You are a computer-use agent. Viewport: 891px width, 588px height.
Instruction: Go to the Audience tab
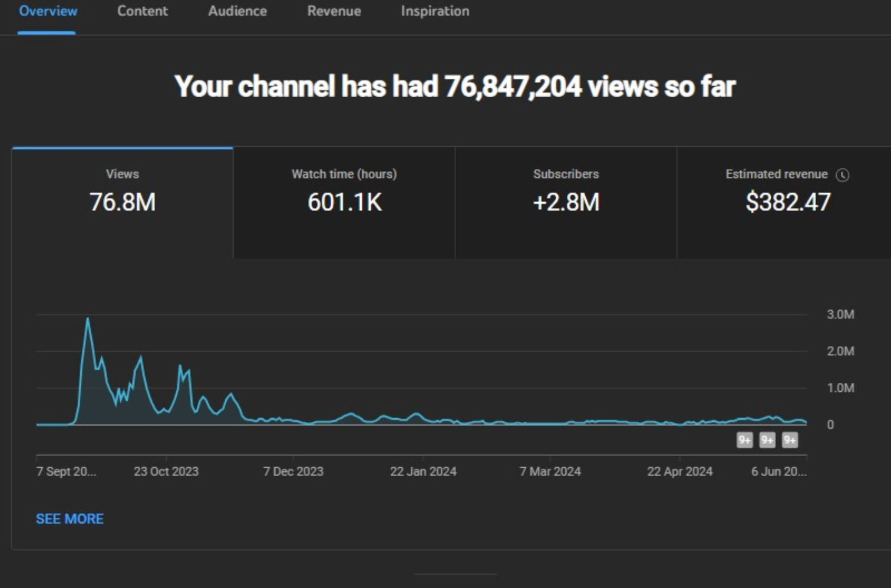click(x=237, y=11)
